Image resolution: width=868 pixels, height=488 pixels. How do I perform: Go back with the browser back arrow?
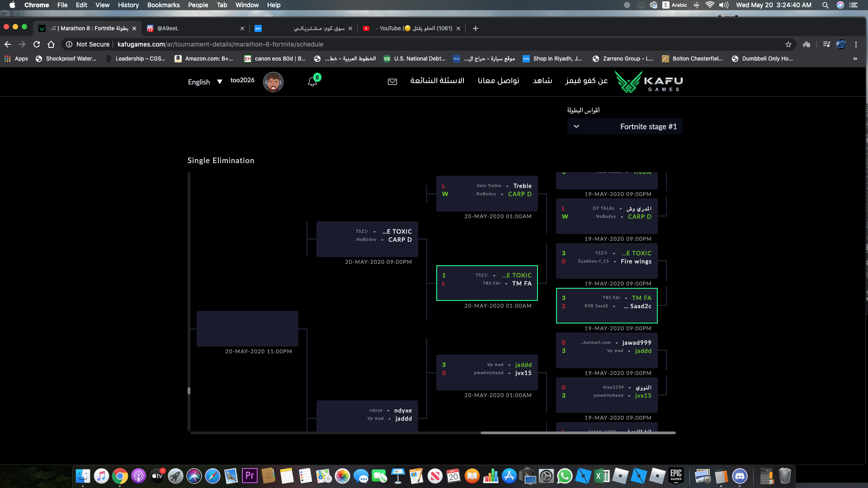[x=8, y=44]
